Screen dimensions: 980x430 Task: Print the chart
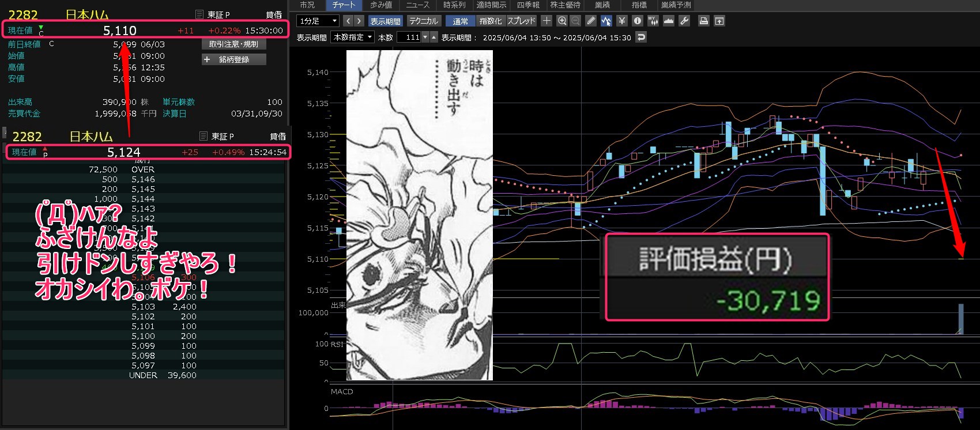pos(703,21)
